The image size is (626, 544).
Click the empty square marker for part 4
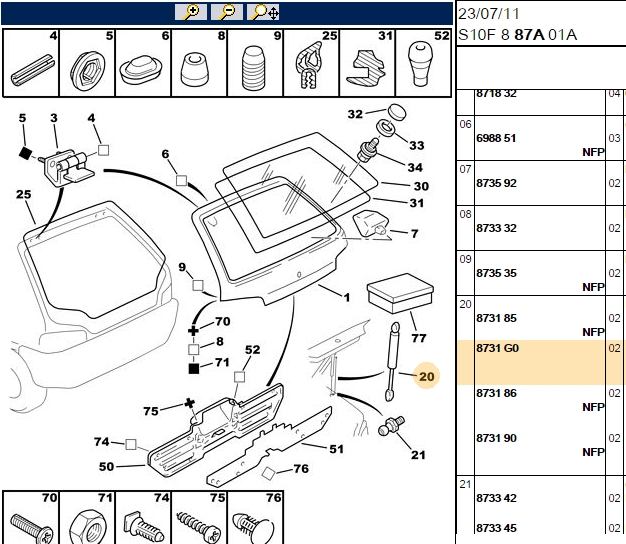tap(103, 150)
